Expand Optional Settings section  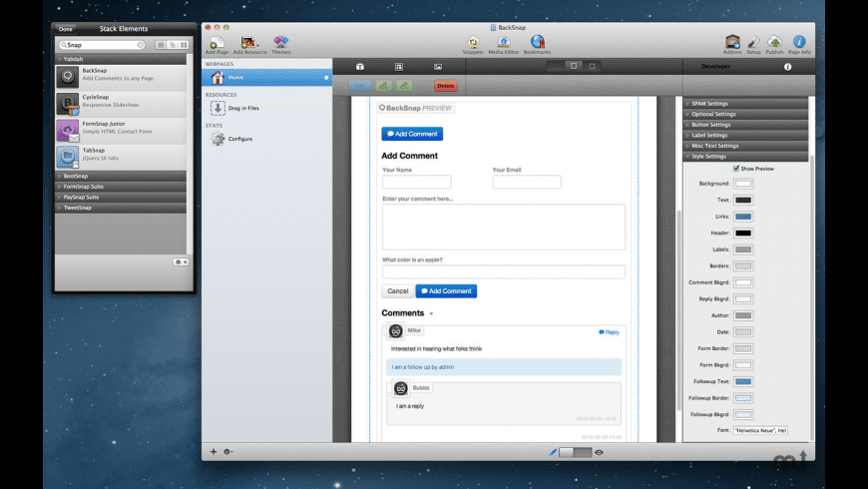745,114
